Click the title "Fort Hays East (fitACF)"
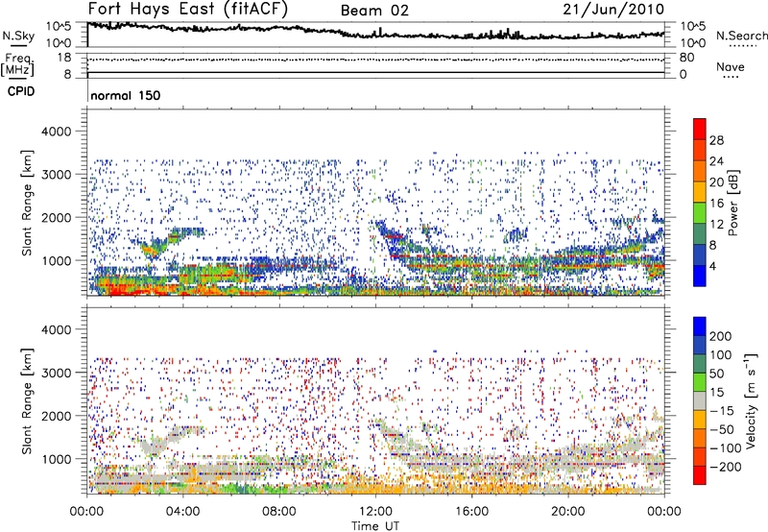Screen dimensions: 768x532 tap(187, 10)
